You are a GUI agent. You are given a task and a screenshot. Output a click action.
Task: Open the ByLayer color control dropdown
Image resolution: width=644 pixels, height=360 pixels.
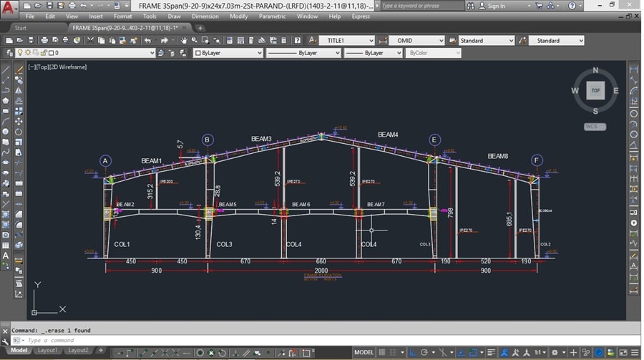coord(228,52)
